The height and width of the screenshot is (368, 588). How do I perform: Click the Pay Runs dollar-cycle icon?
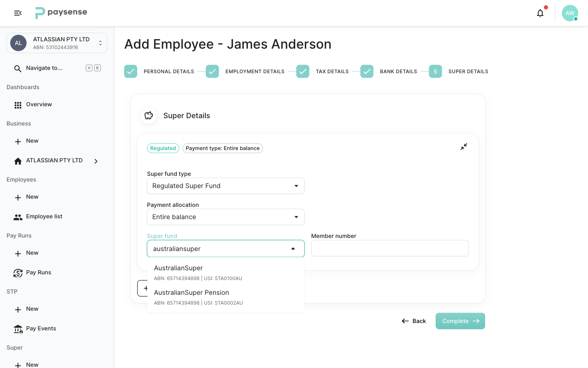coord(18,273)
